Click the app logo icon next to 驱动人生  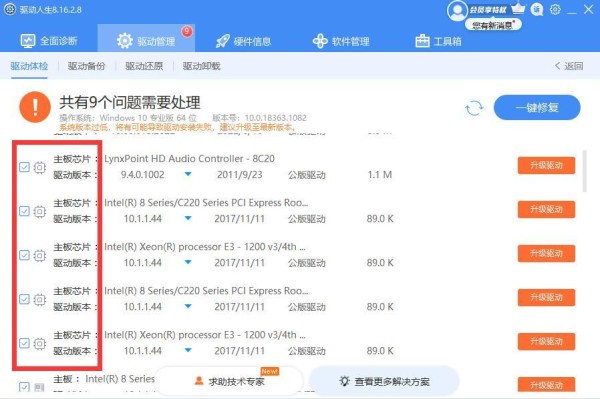tap(10, 9)
